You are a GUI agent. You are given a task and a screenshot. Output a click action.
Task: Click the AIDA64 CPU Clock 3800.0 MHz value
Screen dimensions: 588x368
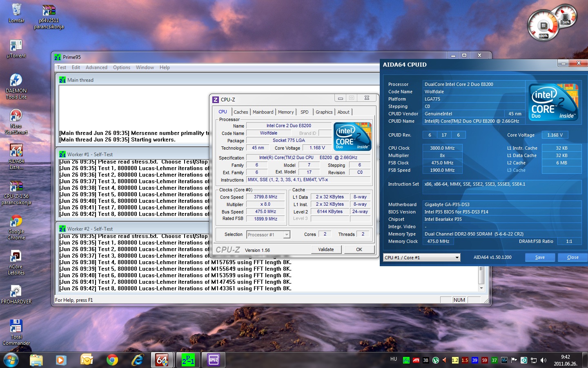pyautogui.click(x=442, y=148)
